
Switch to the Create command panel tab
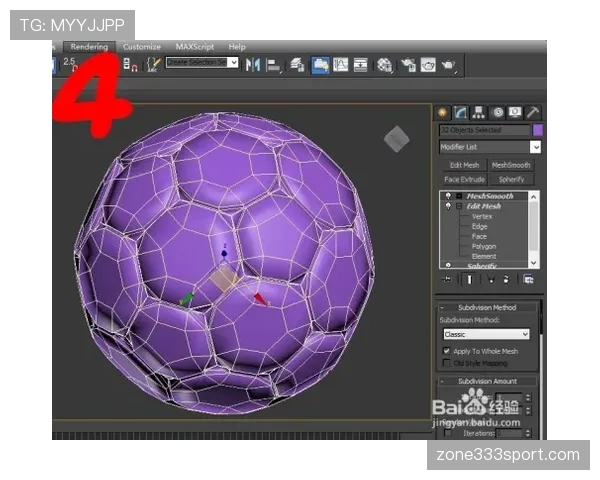442,113
